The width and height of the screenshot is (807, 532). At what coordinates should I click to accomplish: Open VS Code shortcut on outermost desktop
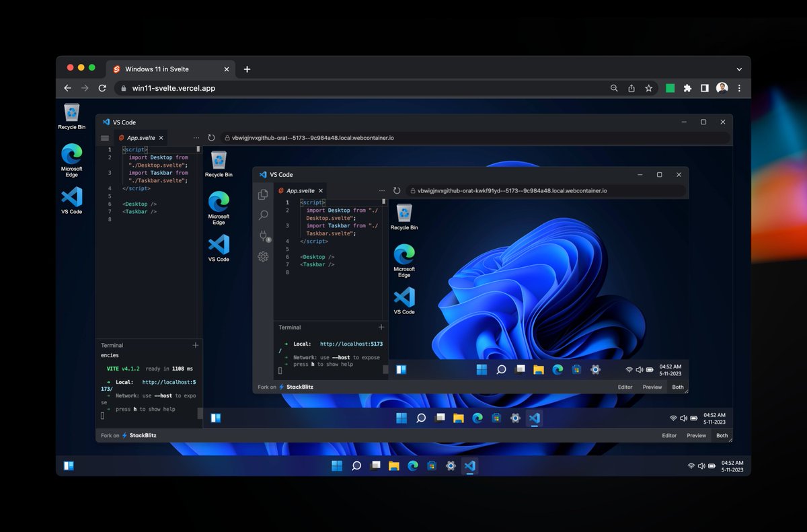71,200
